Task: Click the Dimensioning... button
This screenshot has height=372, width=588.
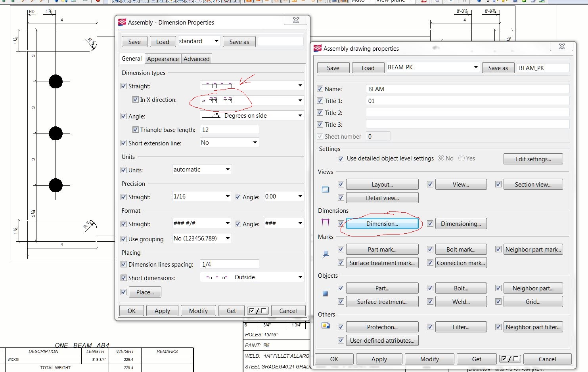Action: [x=461, y=224]
